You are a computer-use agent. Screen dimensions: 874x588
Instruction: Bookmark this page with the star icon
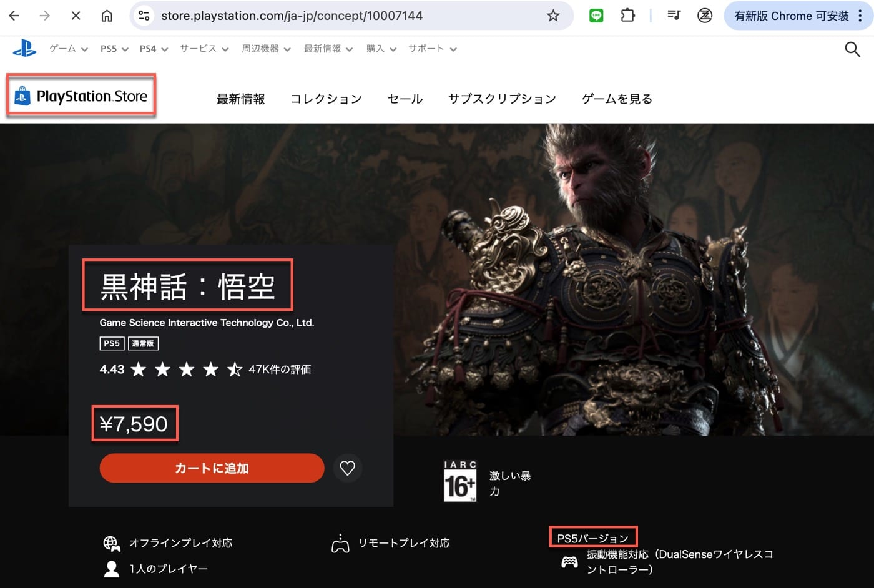(x=553, y=16)
